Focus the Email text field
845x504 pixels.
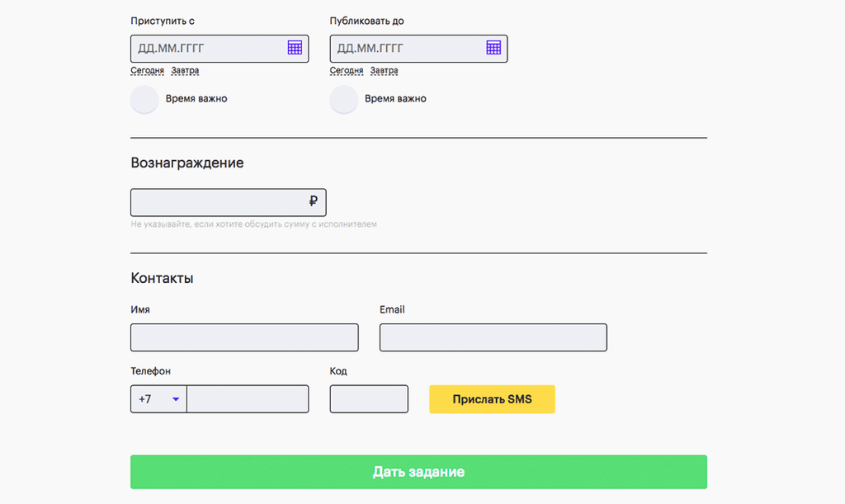(493, 337)
